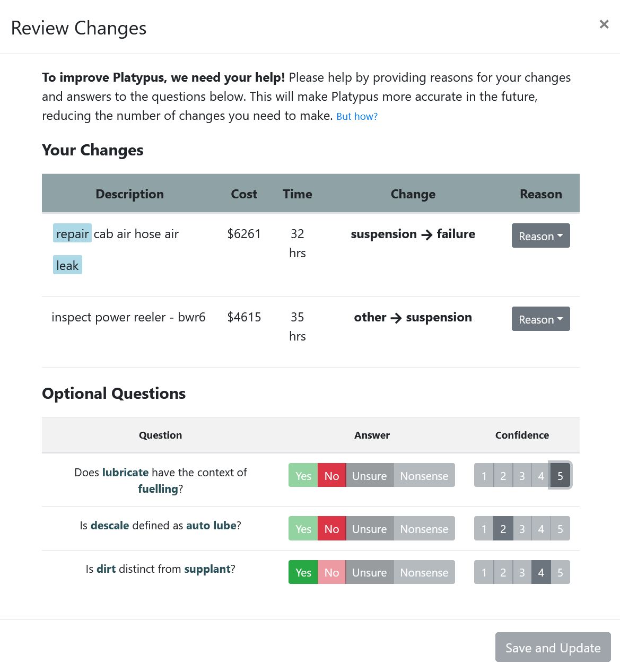The width and height of the screenshot is (620, 672).
Task: Answer Yes for descale auto lube question
Action: pos(303,529)
